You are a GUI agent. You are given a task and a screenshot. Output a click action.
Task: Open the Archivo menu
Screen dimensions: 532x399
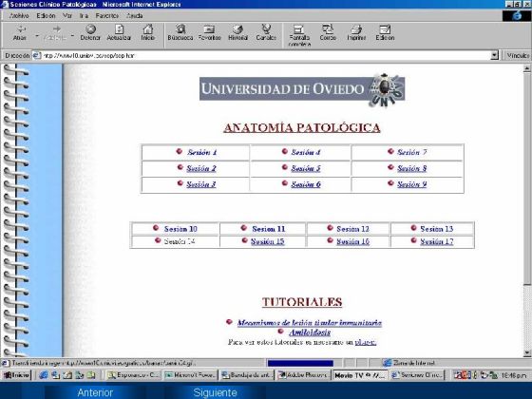(x=19, y=15)
